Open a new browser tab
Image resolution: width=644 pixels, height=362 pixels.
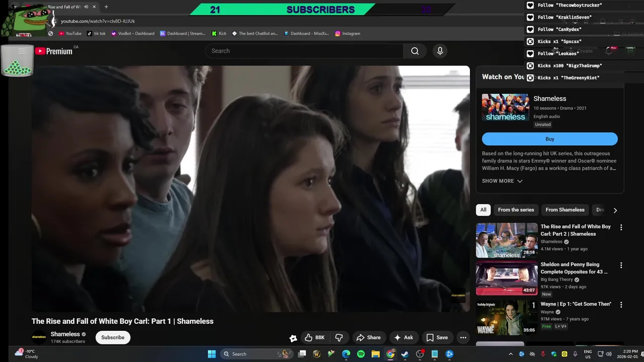click(x=106, y=7)
